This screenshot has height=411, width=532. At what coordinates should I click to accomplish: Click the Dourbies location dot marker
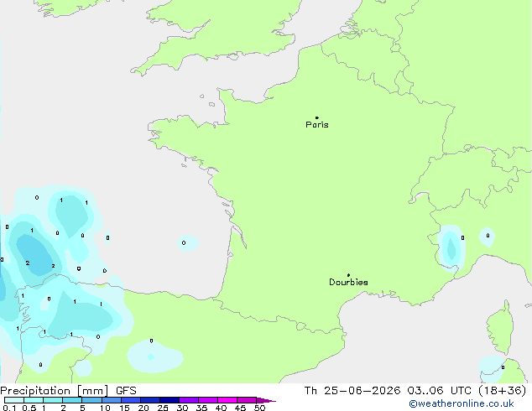click(348, 275)
